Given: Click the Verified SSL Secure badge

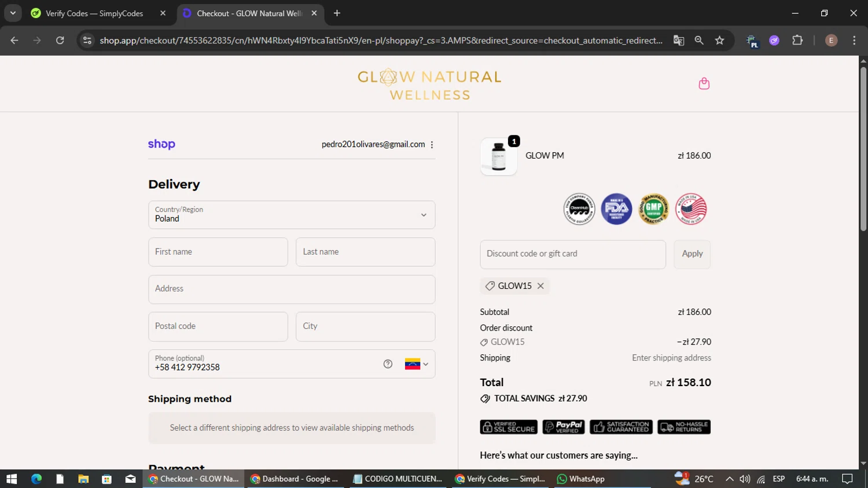Looking at the screenshot, I should 509,427.
